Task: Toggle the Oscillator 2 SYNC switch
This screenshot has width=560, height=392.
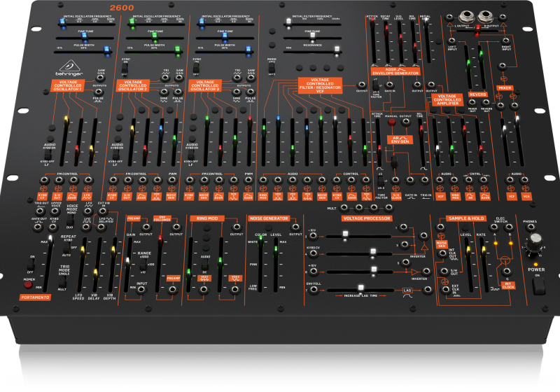Action: click(125, 68)
